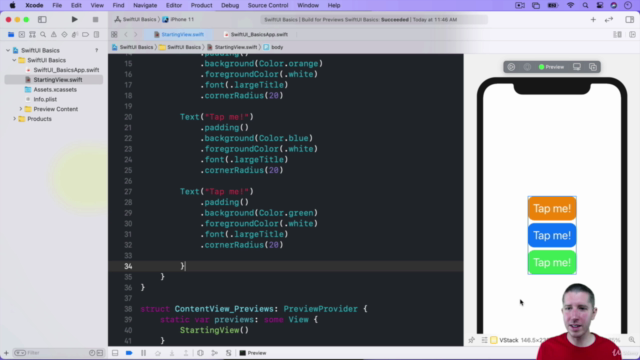640x360 pixels.
Task: Open the editor options menu
Action: pos(617,35)
